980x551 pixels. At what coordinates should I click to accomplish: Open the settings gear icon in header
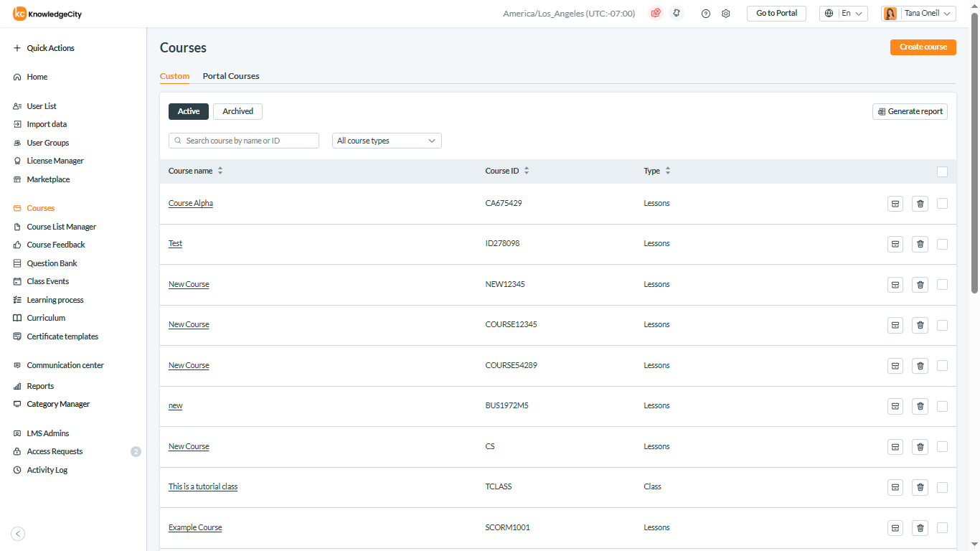coord(726,14)
